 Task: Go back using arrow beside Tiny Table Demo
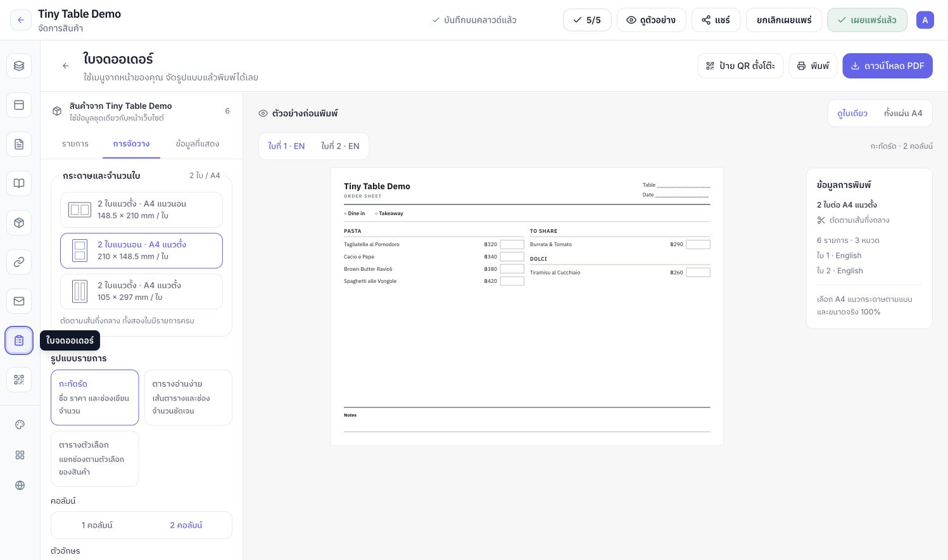[20, 20]
